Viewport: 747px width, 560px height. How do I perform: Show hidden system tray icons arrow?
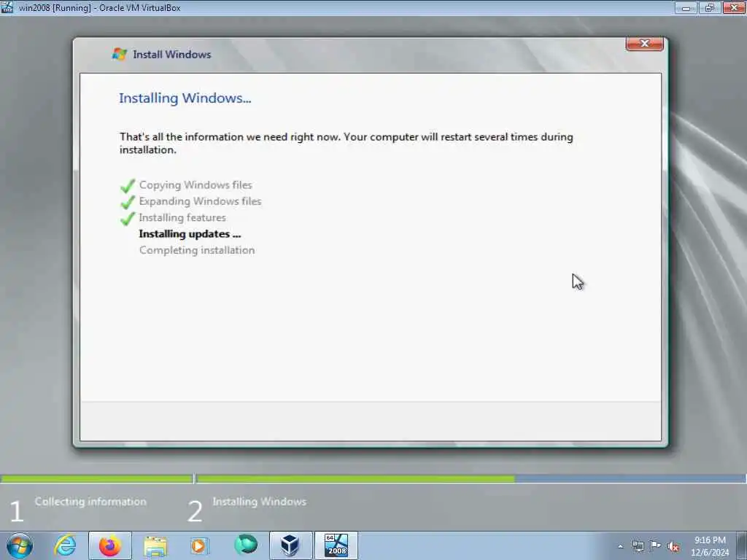620,547
